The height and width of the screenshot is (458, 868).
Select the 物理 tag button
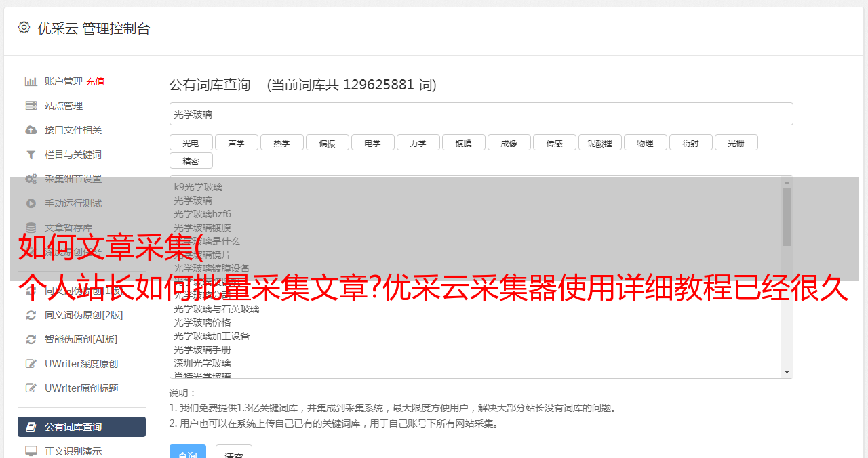(645, 142)
